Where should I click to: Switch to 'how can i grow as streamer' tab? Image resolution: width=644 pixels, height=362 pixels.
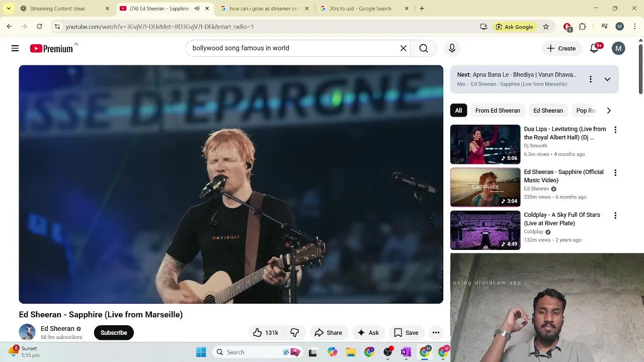(x=263, y=9)
